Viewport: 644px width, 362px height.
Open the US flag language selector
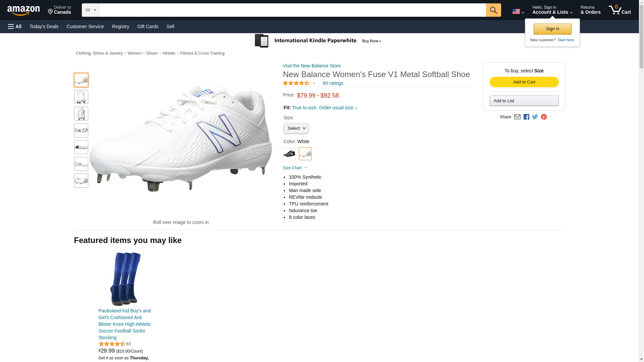[x=518, y=11]
